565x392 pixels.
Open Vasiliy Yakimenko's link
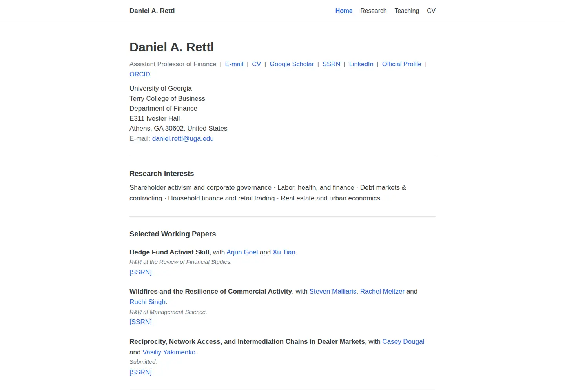click(169, 352)
